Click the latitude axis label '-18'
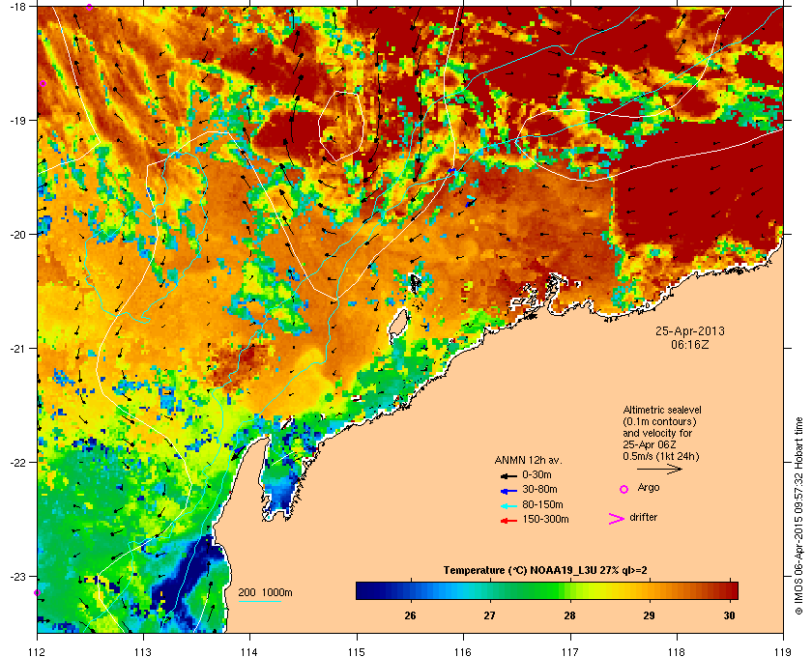Viewport: 812px width, 657px height. click(x=17, y=6)
